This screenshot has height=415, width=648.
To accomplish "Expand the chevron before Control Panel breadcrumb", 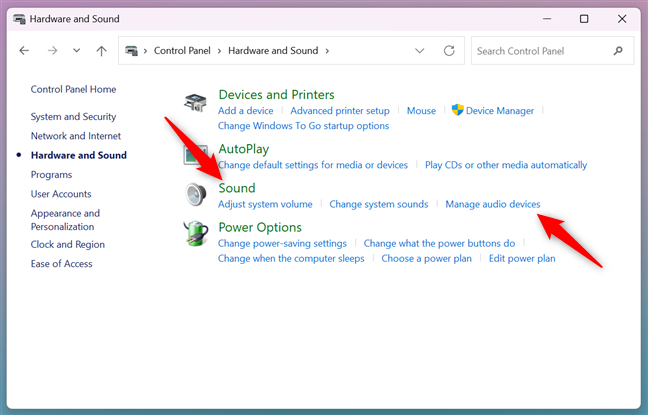I will click(145, 51).
